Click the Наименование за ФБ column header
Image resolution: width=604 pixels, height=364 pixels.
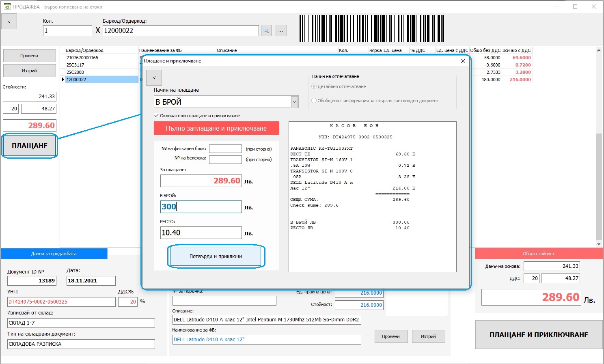177,50
